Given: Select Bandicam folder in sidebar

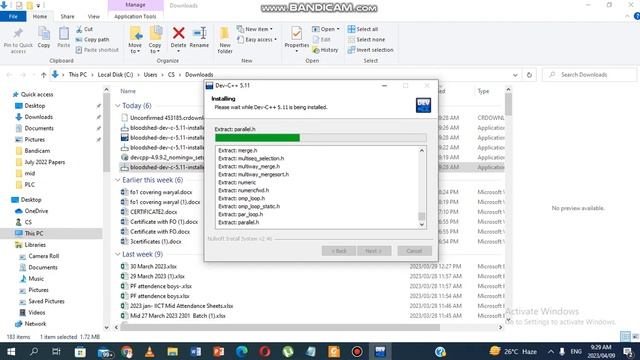Looking at the screenshot, I should coord(37,151).
